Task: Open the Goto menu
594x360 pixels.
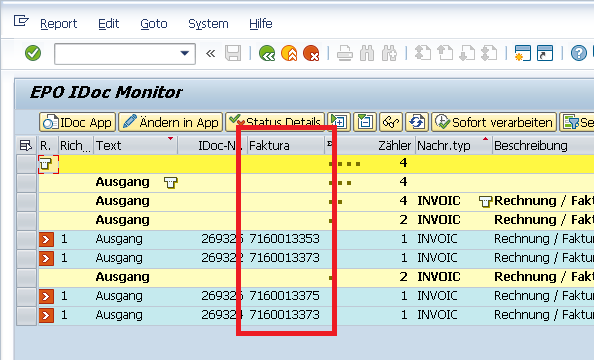Action: [x=153, y=24]
